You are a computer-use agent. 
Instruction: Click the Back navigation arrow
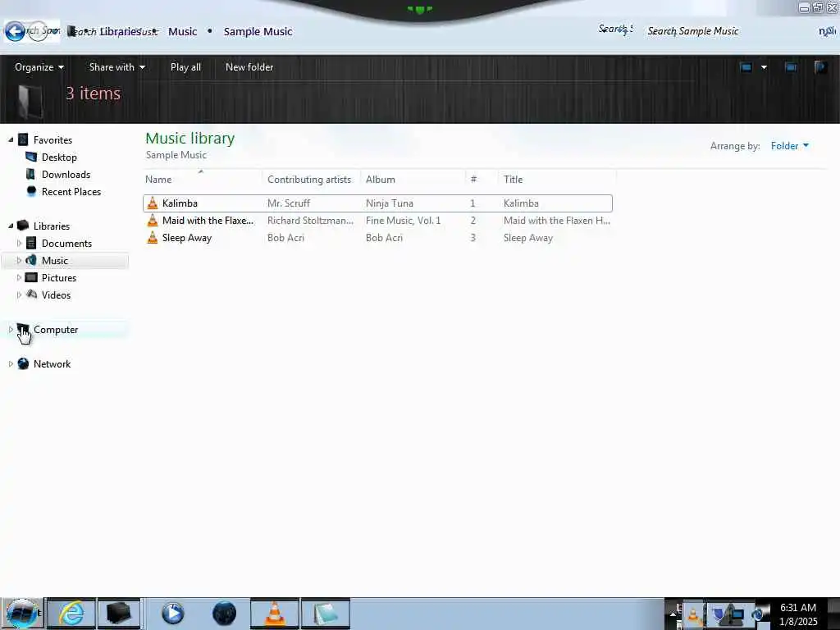(15, 31)
